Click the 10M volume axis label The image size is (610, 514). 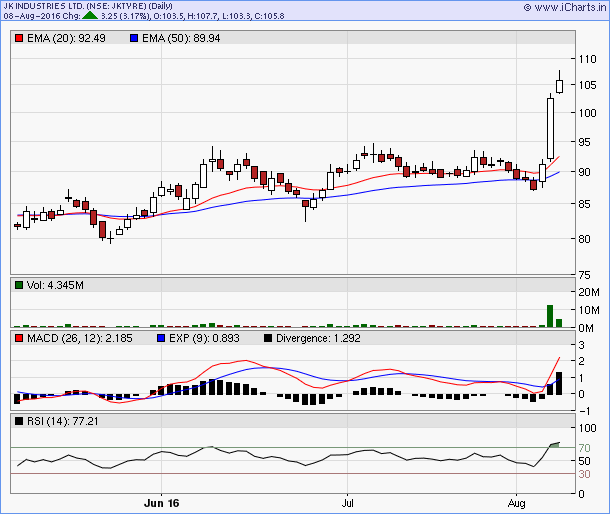[589, 310]
